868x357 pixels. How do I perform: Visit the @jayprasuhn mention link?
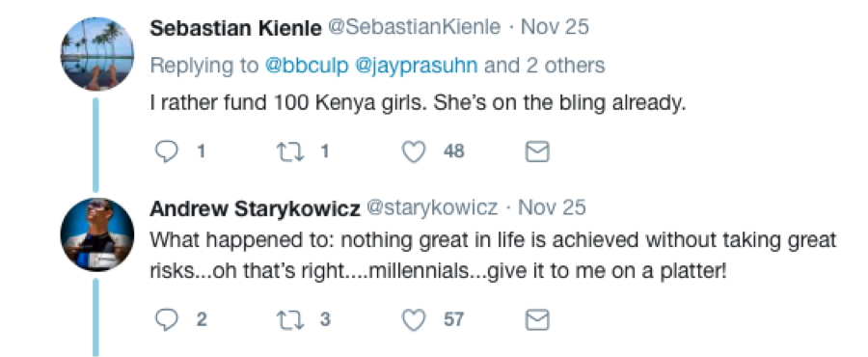417,66
